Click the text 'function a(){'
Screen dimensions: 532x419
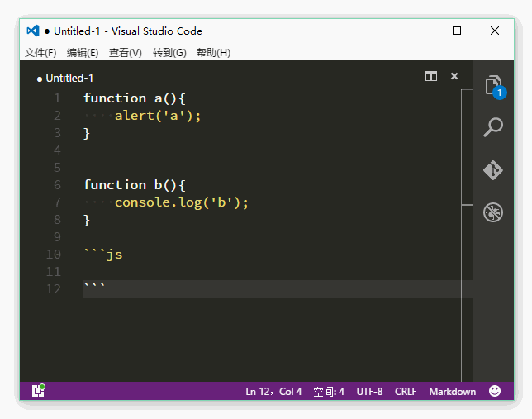pyautogui.click(x=135, y=98)
